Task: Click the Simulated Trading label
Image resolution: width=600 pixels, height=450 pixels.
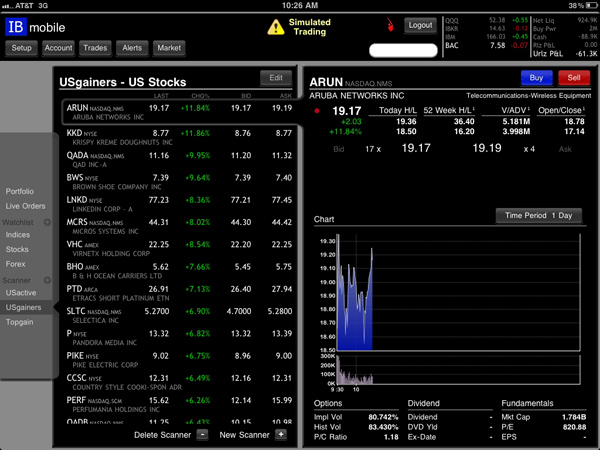Action: pos(310,27)
